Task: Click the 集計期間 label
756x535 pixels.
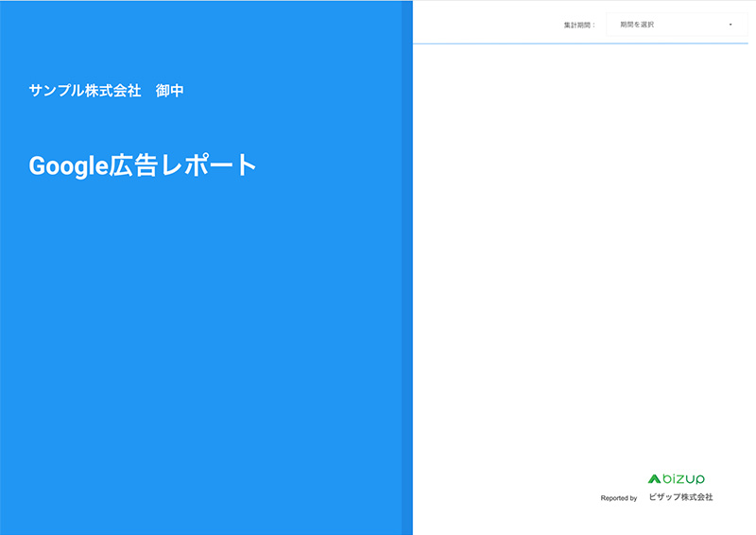Action: [x=579, y=26]
